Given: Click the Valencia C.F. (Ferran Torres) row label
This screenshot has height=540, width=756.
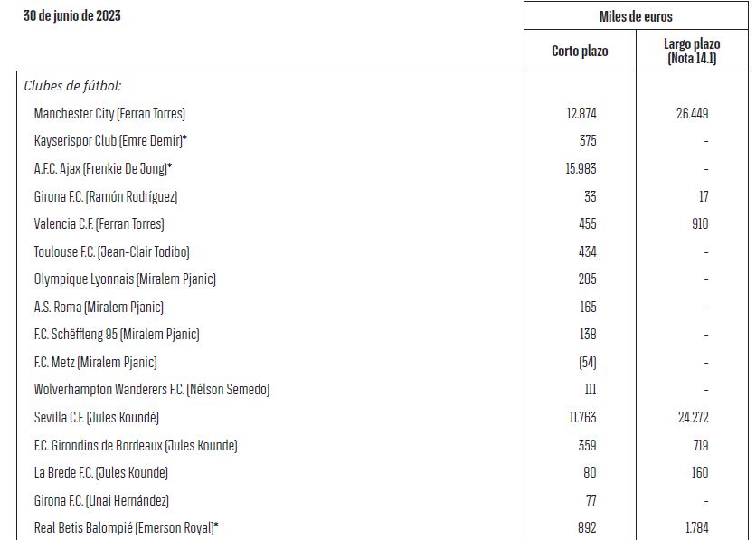Looking at the screenshot, I should (x=99, y=224).
